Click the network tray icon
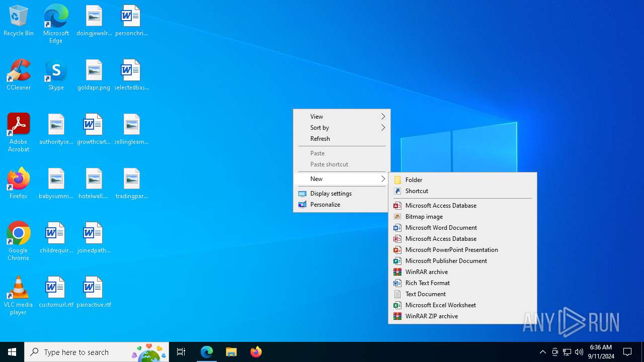The image size is (644, 362). (567, 352)
